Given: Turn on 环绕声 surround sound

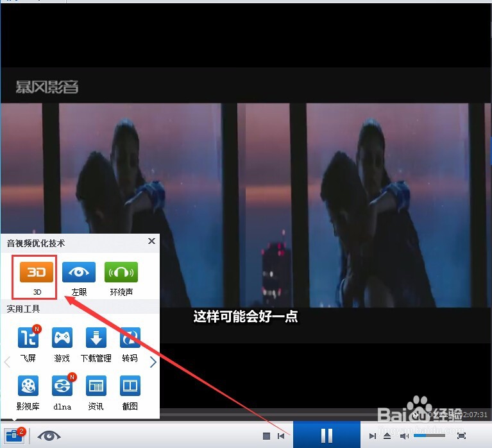Looking at the screenshot, I should [121, 272].
